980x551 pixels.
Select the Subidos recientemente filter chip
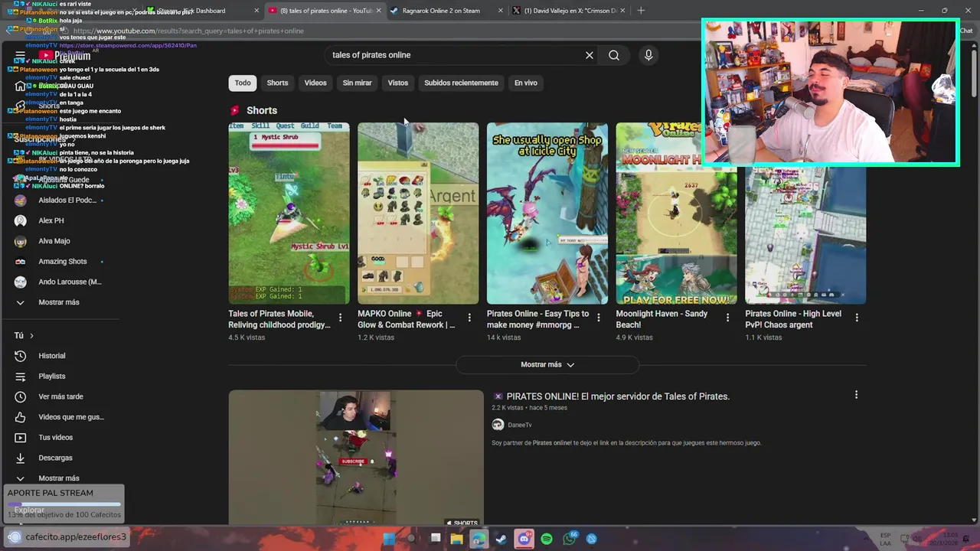[x=461, y=83]
